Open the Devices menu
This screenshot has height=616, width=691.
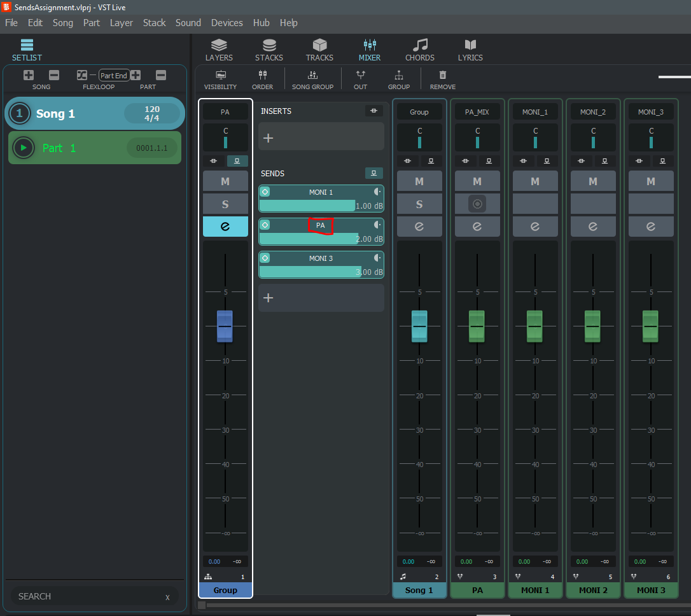227,23
